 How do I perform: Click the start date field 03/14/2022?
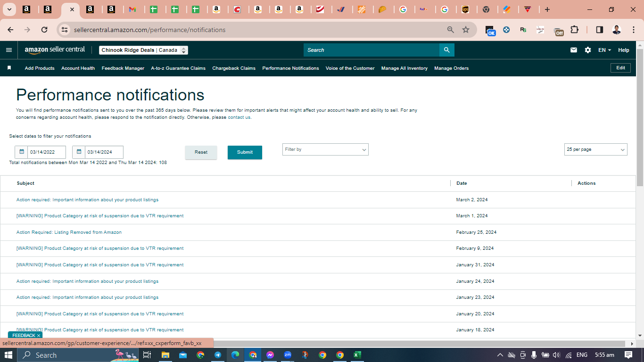coord(47,152)
